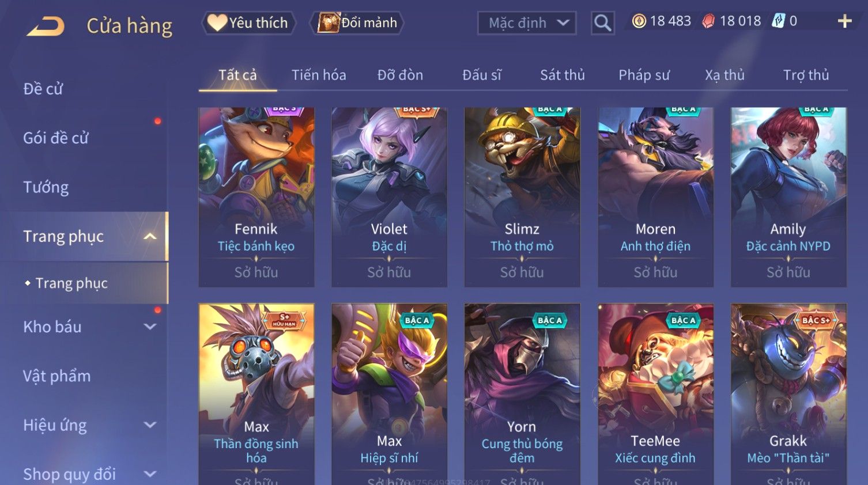Select the Pháp sư tab
This screenshot has width=868, height=485.
tap(644, 75)
